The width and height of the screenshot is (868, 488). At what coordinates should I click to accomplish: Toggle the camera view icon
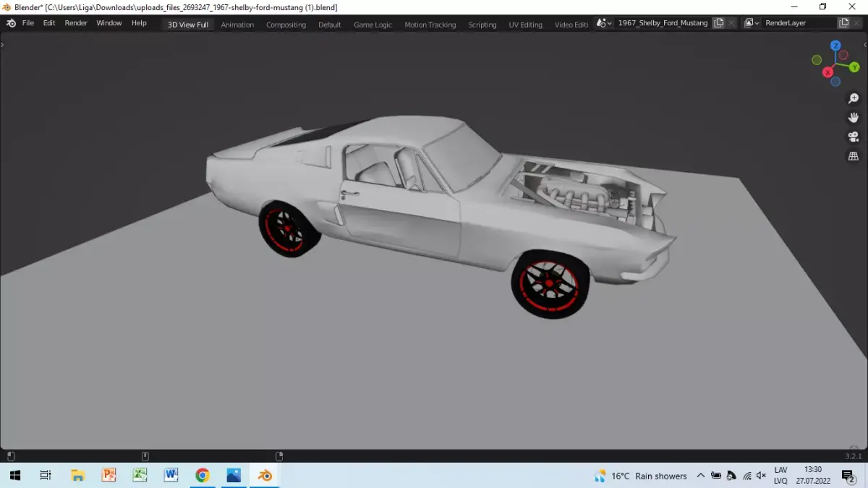(x=854, y=137)
